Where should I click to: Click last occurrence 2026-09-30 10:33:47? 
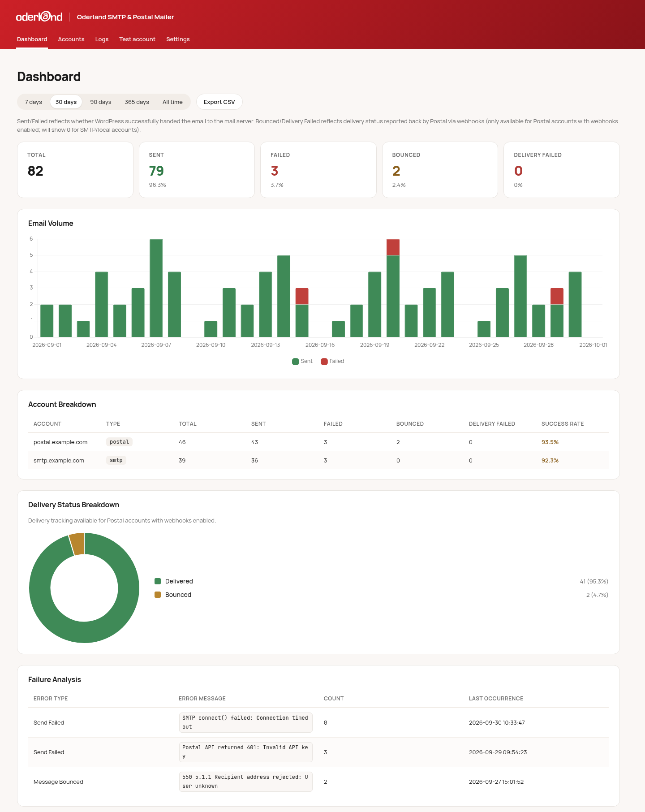tap(497, 723)
